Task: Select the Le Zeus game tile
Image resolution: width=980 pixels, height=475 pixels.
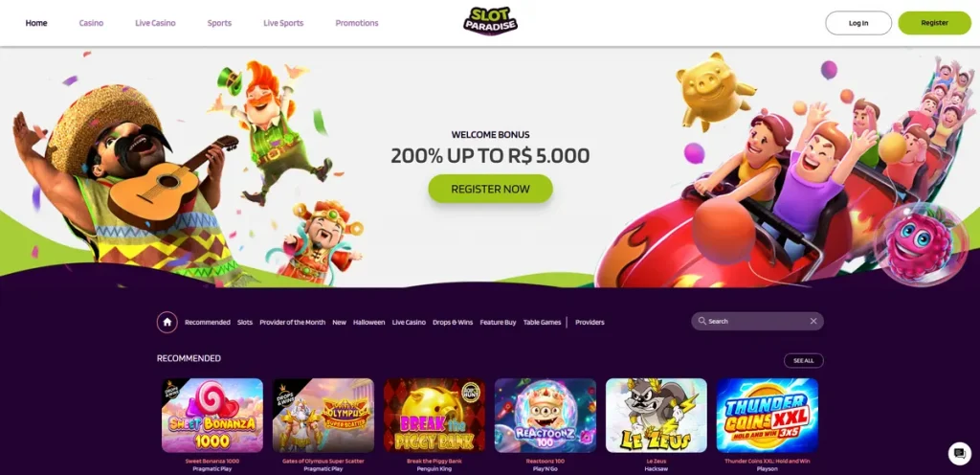Action: 657,416
